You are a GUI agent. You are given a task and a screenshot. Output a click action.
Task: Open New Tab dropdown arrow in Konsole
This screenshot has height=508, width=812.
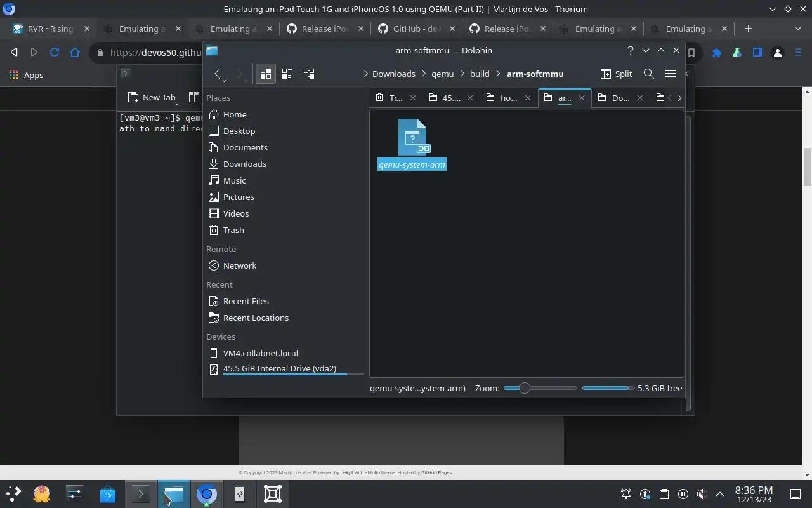[x=177, y=104]
